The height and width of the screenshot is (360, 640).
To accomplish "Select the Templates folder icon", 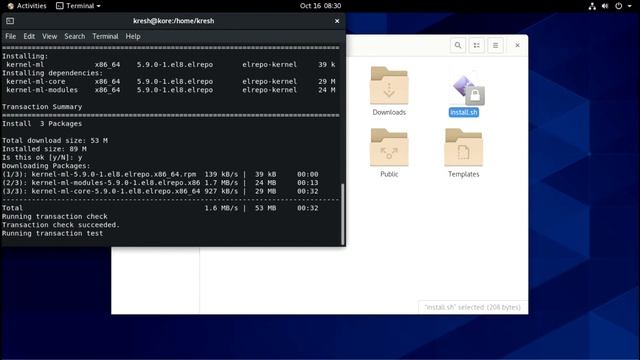I will coord(464,147).
